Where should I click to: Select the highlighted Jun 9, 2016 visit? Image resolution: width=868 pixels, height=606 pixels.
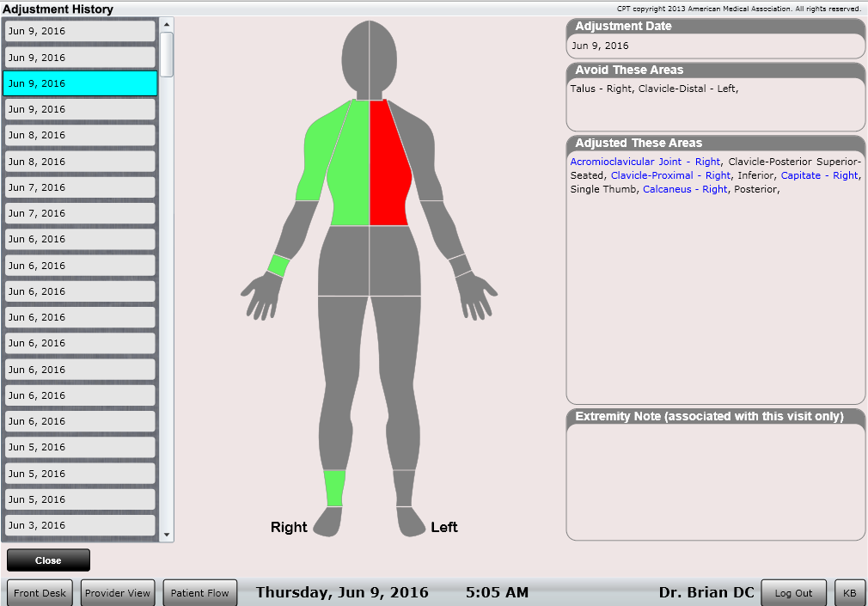pos(79,83)
